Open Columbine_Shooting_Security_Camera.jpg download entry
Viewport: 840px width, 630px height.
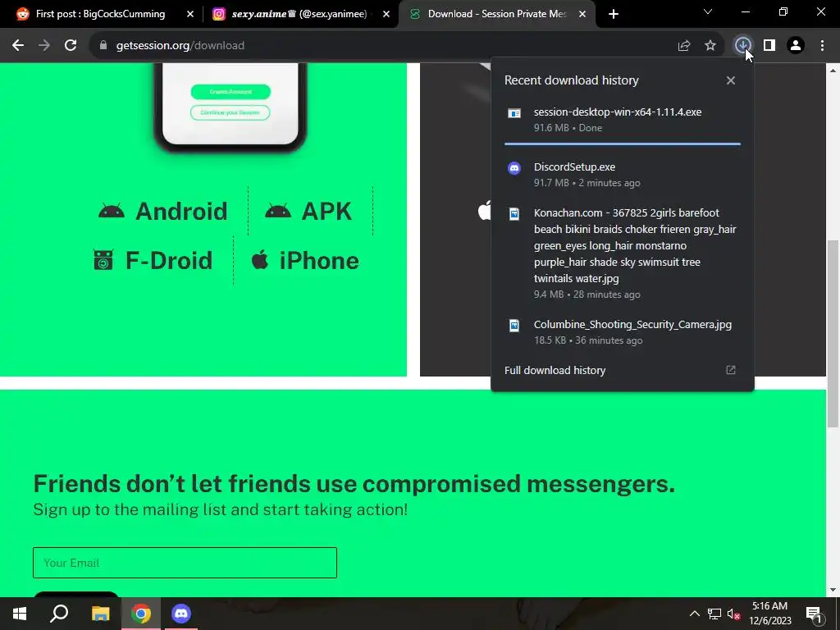click(623, 331)
